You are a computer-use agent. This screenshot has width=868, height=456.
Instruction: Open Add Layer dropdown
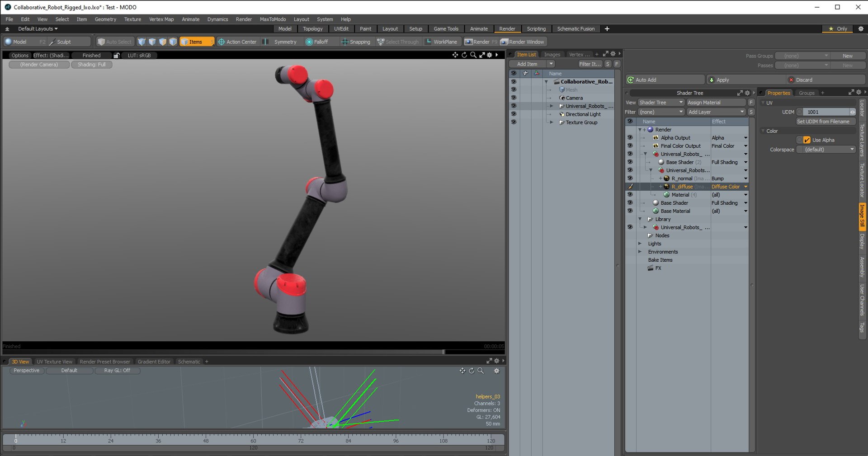click(716, 112)
